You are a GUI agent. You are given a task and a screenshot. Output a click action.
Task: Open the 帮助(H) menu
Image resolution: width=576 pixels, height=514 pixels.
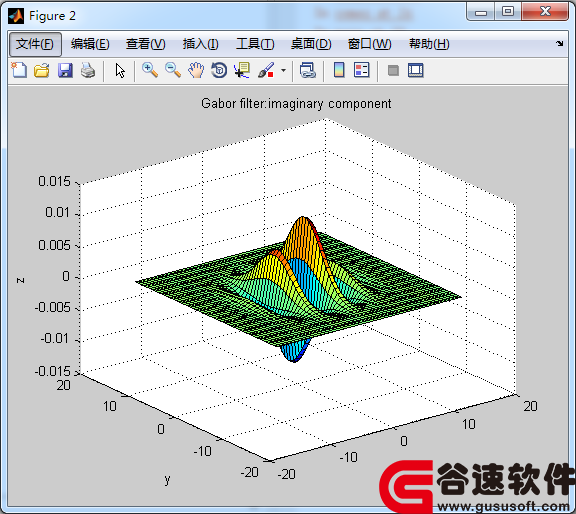pos(429,44)
